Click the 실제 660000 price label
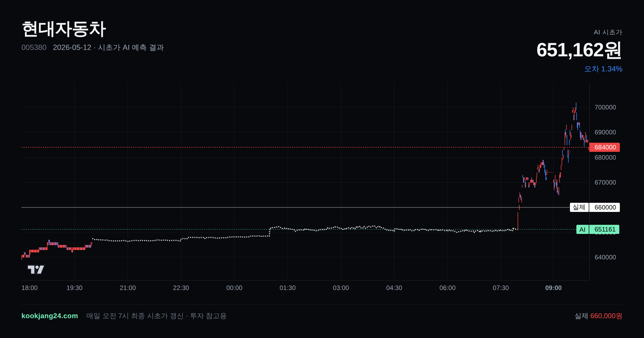 coord(595,207)
